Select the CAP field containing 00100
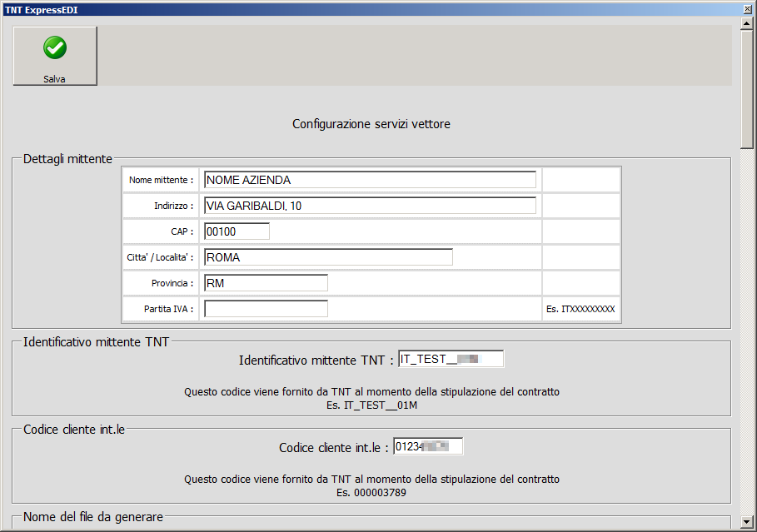The image size is (757, 532). pyautogui.click(x=237, y=231)
